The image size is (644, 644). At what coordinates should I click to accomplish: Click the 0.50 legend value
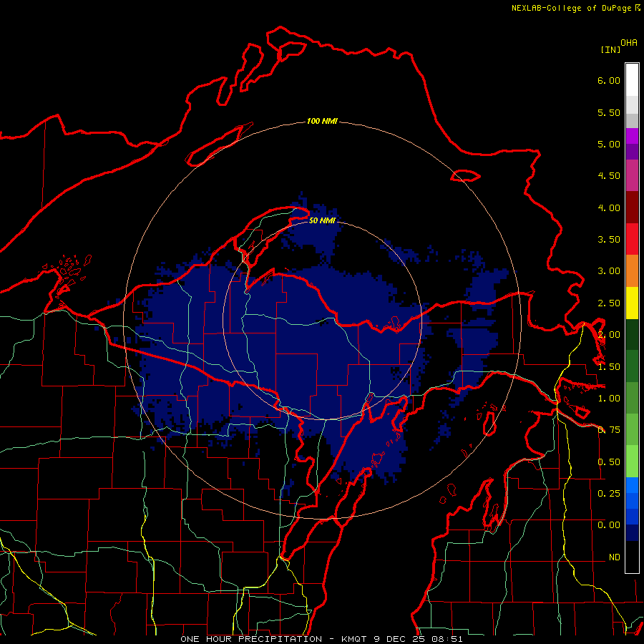609,462
